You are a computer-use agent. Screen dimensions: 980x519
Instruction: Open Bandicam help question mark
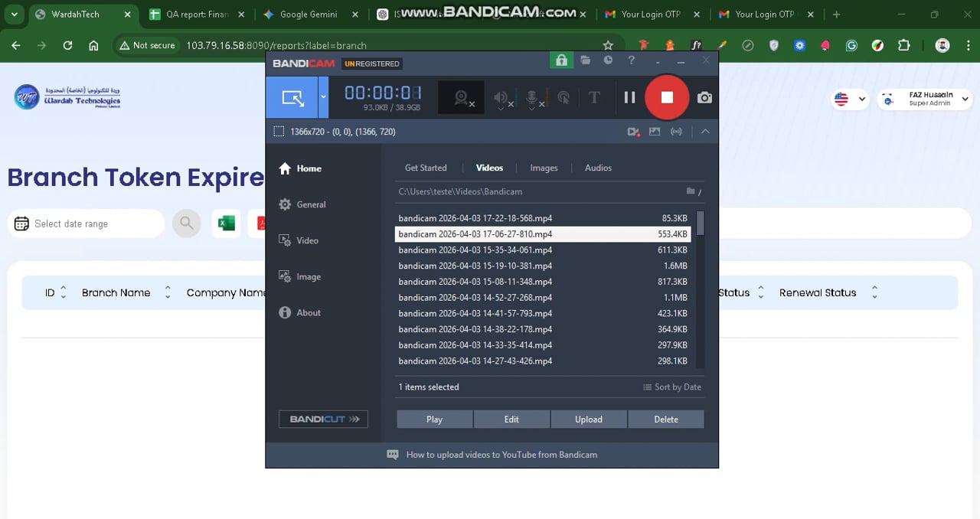click(631, 60)
